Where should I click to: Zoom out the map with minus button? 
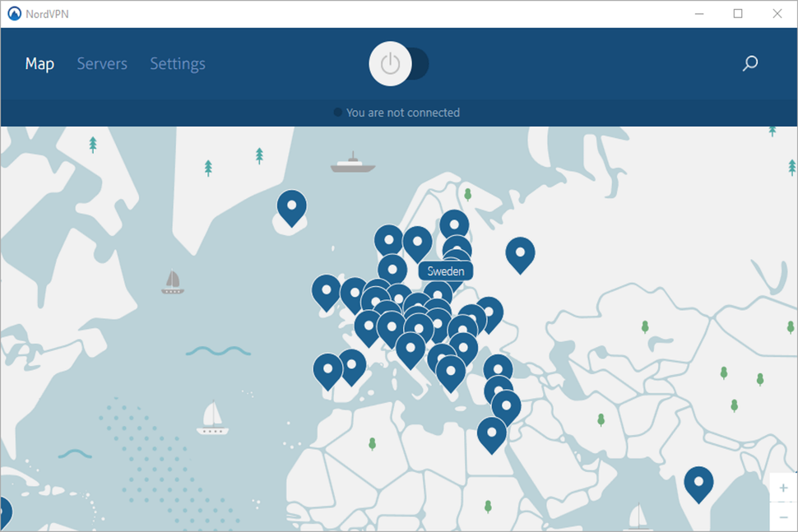[x=783, y=516]
